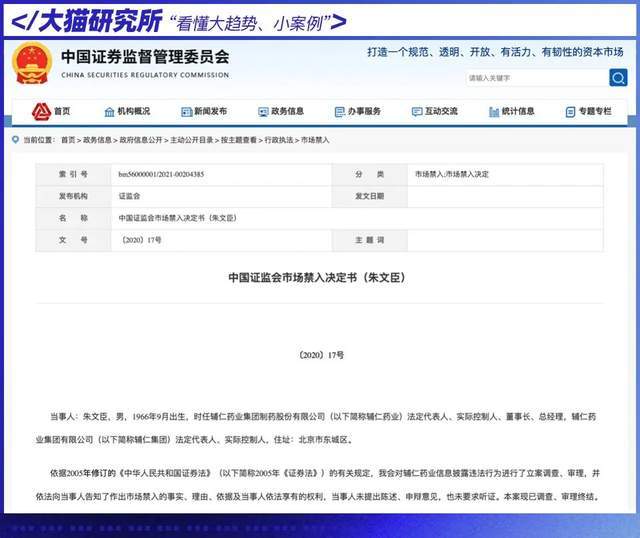Image resolution: width=640 pixels, height=538 pixels.
Task: Click the 主题词 label cell
Action: pyautogui.click(x=369, y=240)
